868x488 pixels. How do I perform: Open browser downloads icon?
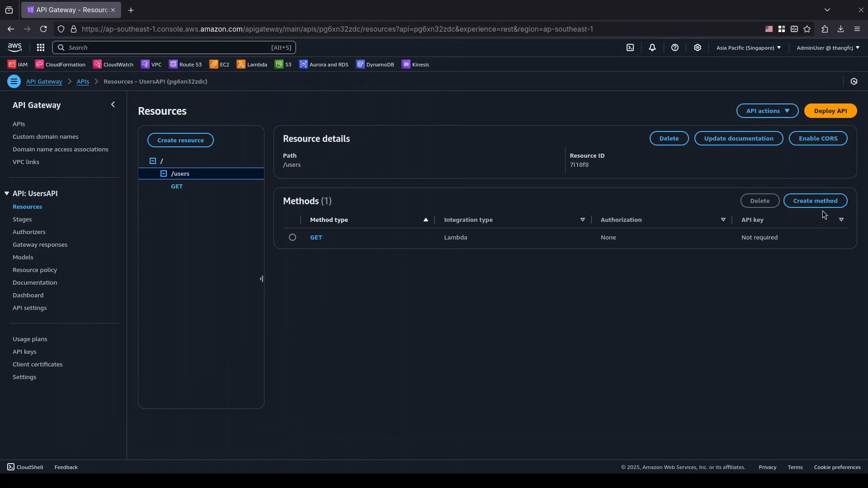click(841, 29)
